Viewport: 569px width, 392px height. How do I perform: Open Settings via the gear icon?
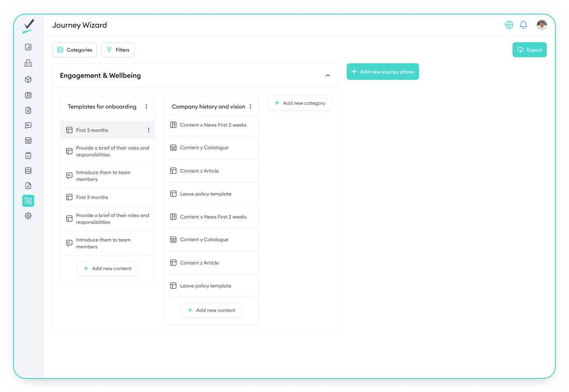pos(28,216)
